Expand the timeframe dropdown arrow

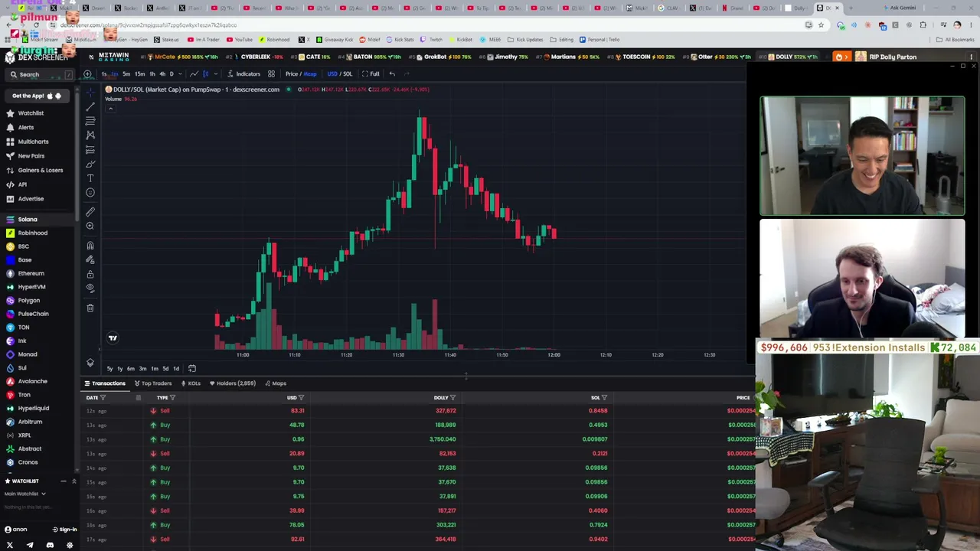[x=180, y=74]
